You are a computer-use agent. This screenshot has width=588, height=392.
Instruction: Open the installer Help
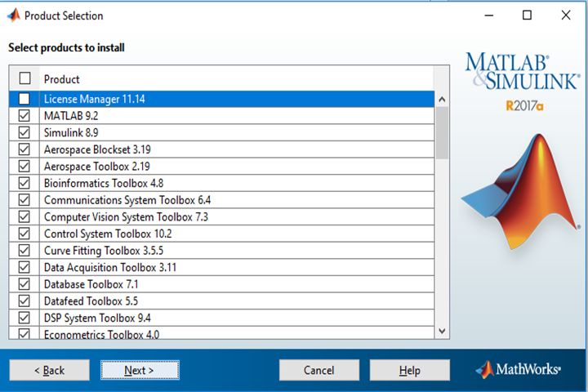(409, 370)
